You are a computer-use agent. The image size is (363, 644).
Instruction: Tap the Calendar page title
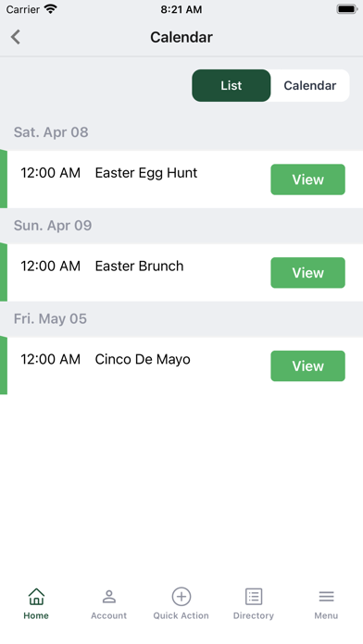click(x=181, y=37)
